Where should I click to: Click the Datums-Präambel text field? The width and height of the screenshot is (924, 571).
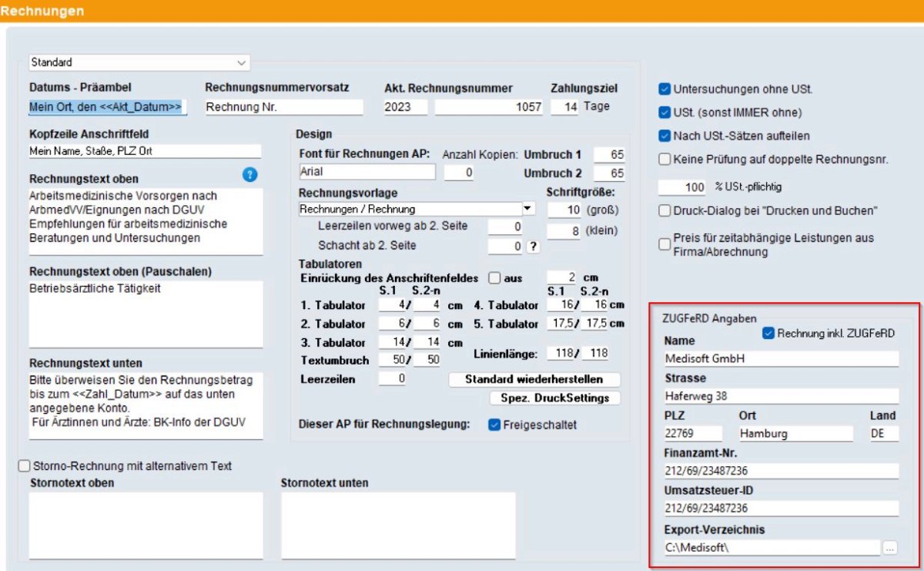pos(108,107)
